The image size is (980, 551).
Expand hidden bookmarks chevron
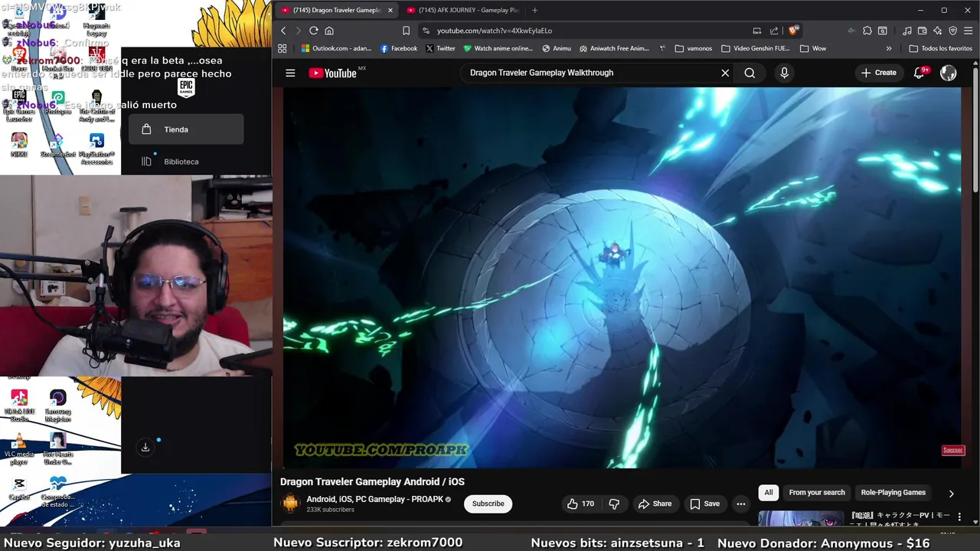coord(889,48)
